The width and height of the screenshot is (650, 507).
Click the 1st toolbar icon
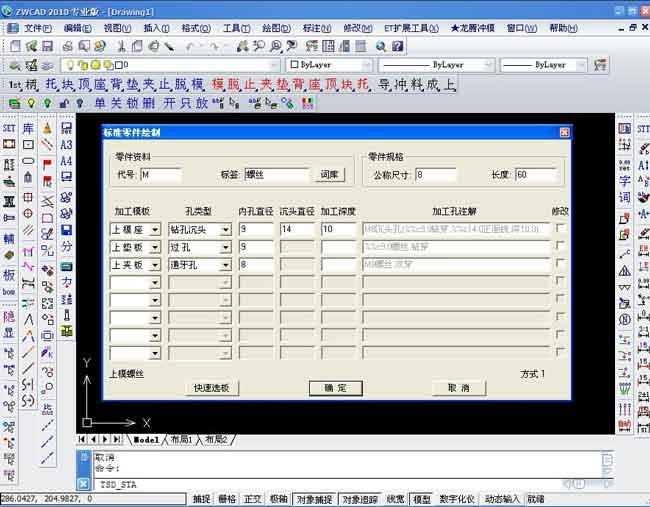pos(15,85)
